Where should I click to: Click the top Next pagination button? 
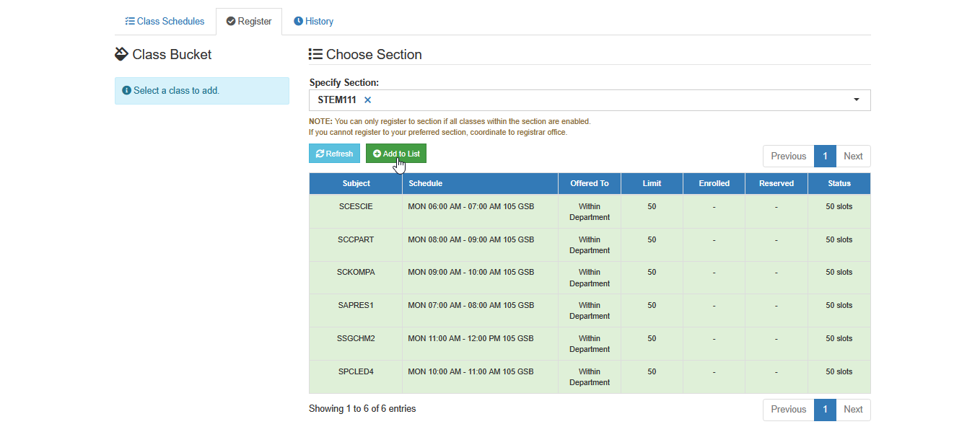point(853,157)
